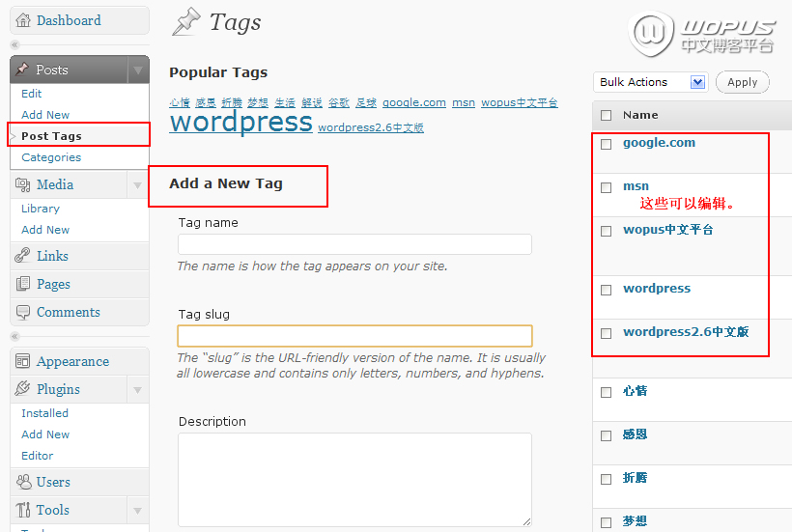This screenshot has width=792, height=532.
Task: Click the Posts pushpin icon
Action: click(22, 70)
